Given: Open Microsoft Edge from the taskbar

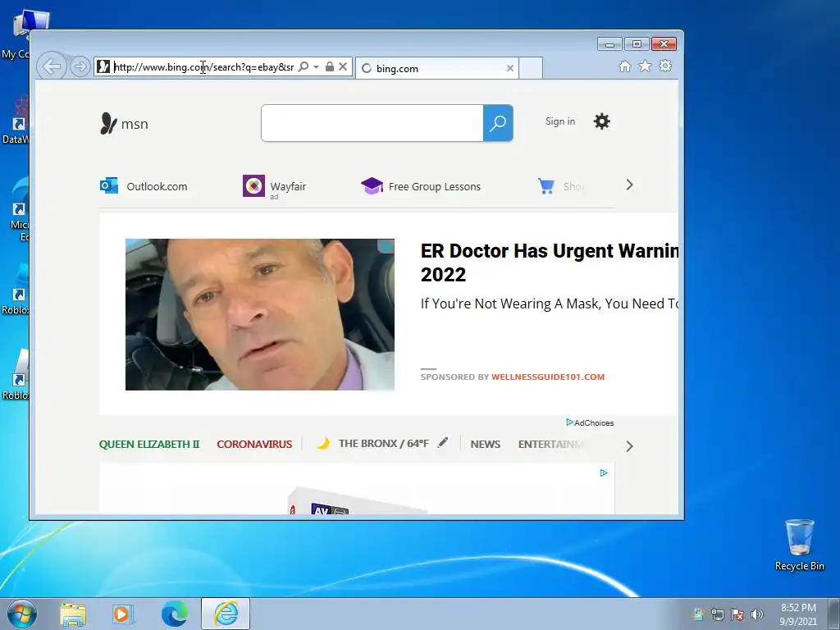Looking at the screenshot, I should point(175,614).
